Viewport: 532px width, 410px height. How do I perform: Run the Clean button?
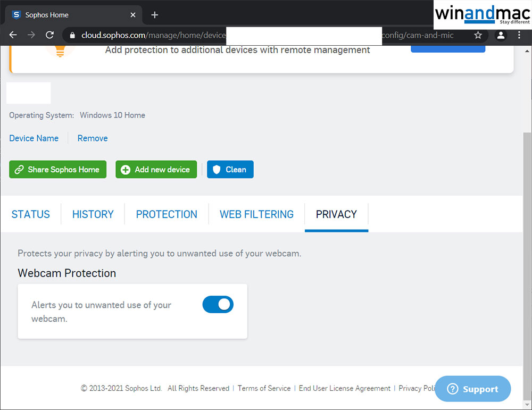point(230,170)
